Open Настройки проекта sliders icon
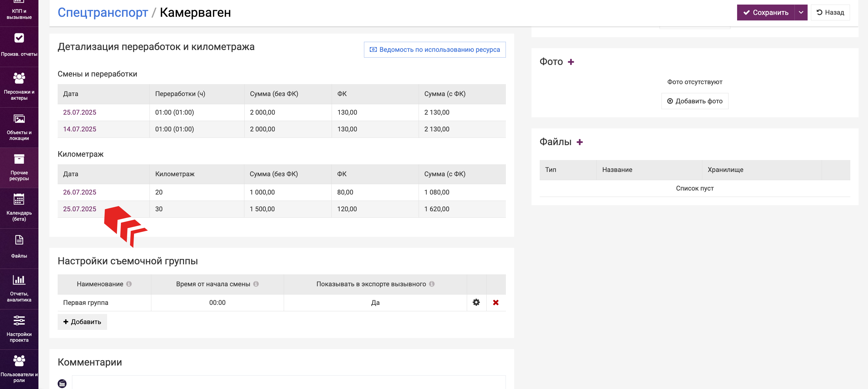The width and height of the screenshot is (868, 389). point(19,320)
